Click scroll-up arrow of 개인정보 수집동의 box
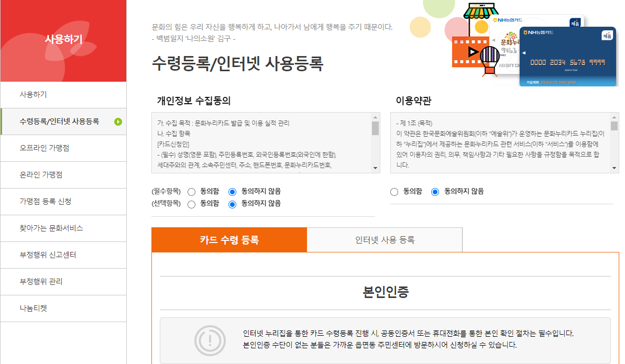The height and width of the screenshot is (364, 625). [x=375, y=117]
